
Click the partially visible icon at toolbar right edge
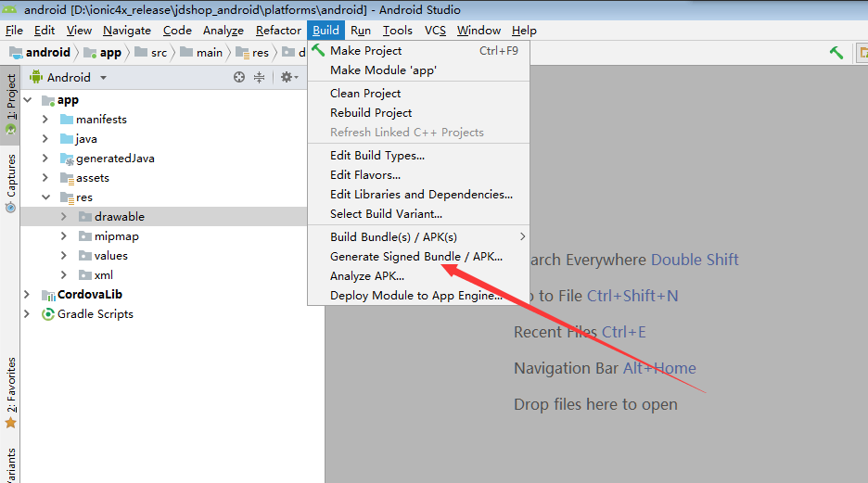point(862,53)
